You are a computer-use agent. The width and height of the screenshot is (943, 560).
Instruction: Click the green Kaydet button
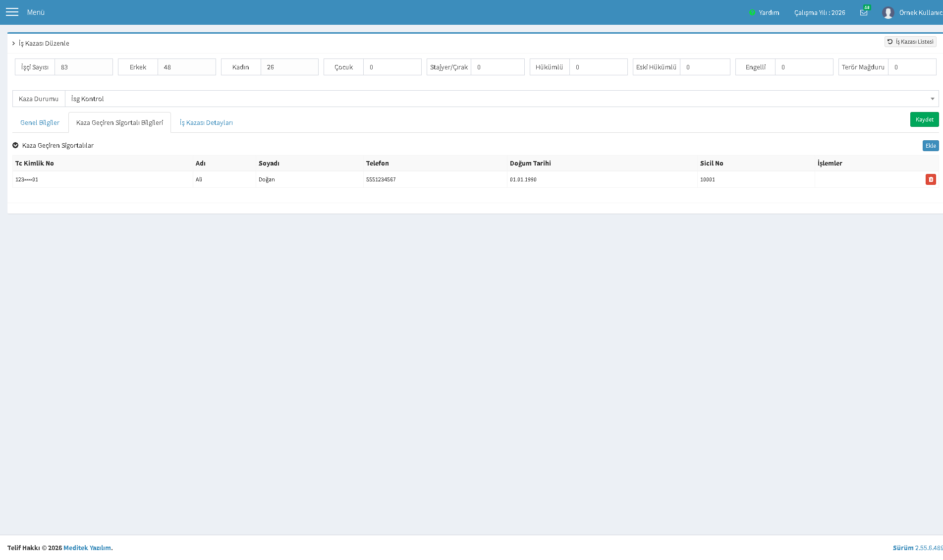pyautogui.click(x=925, y=119)
